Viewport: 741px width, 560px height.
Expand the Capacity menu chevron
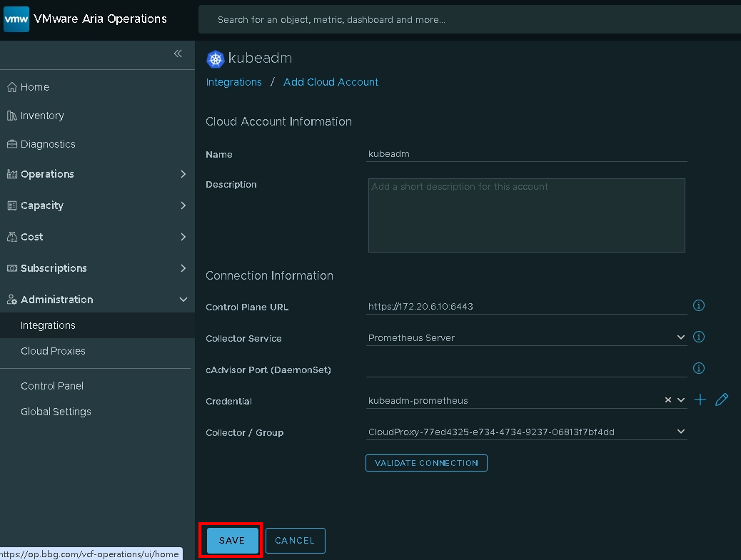(183, 205)
